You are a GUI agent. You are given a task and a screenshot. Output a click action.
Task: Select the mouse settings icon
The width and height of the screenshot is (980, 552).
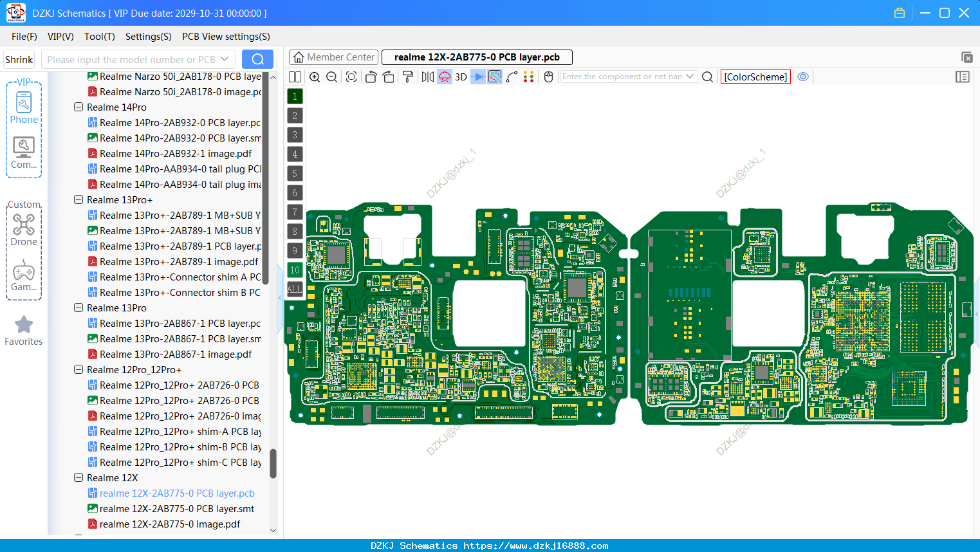click(x=549, y=77)
